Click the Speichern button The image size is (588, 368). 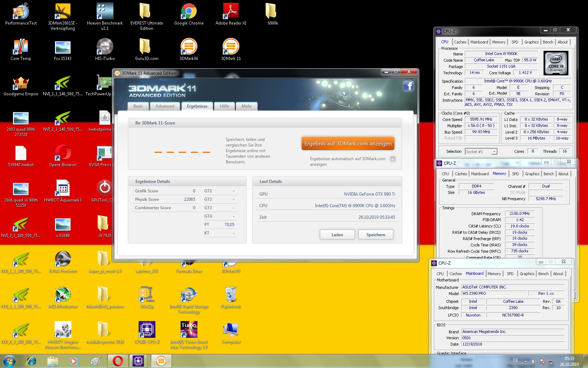pyautogui.click(x=376, y=235)
